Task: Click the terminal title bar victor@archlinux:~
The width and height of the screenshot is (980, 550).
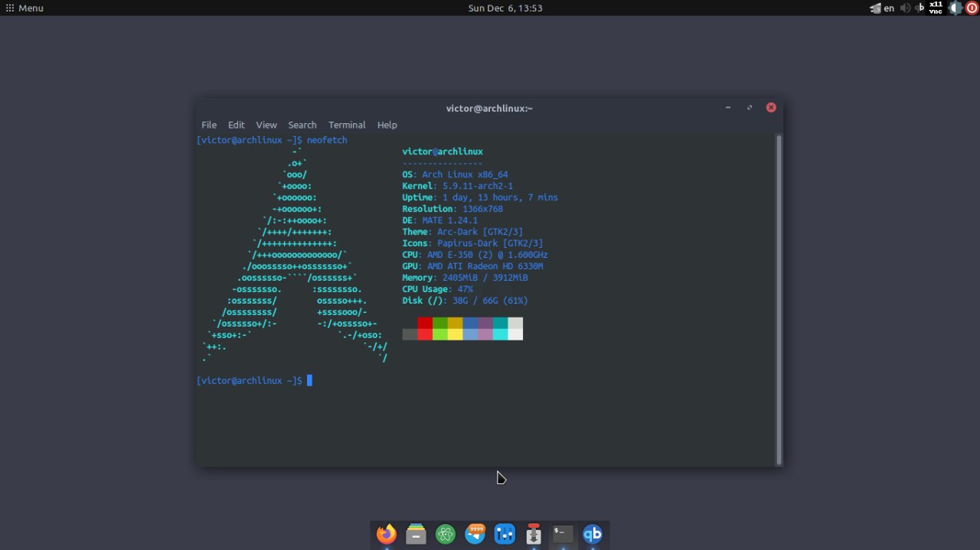Action: (489, 108)
